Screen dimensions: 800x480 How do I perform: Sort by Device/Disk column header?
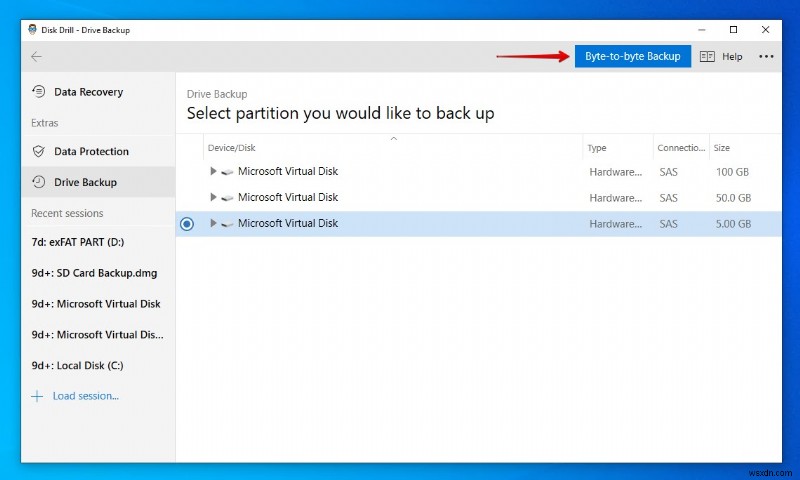(232, 148)
